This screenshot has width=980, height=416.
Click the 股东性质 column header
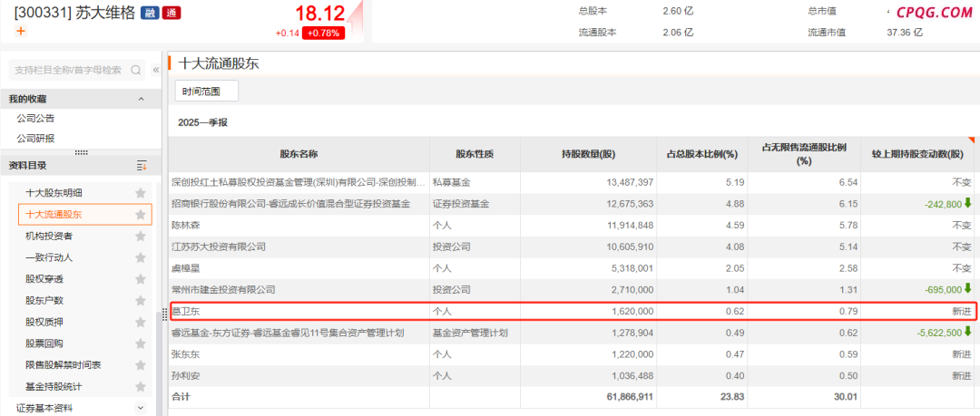475,154
